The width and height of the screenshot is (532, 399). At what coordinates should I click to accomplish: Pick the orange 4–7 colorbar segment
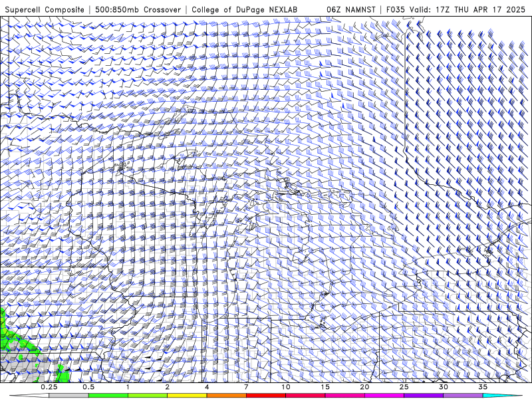coord(226,395)
